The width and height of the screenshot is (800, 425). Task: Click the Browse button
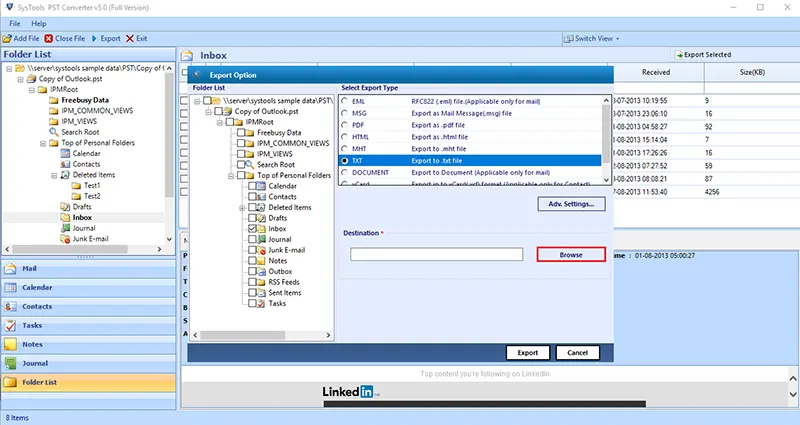click(571, 255)
